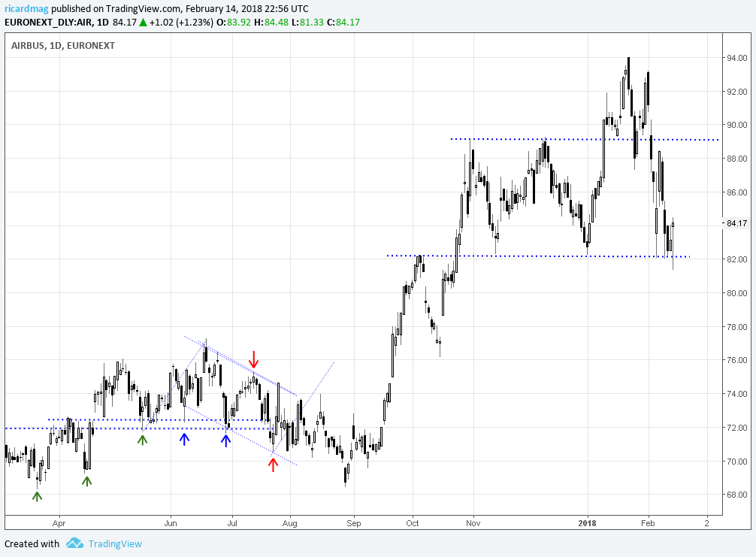Click the Aug time axis label
This screenshot has width=756, height=557.
(290, 523)
